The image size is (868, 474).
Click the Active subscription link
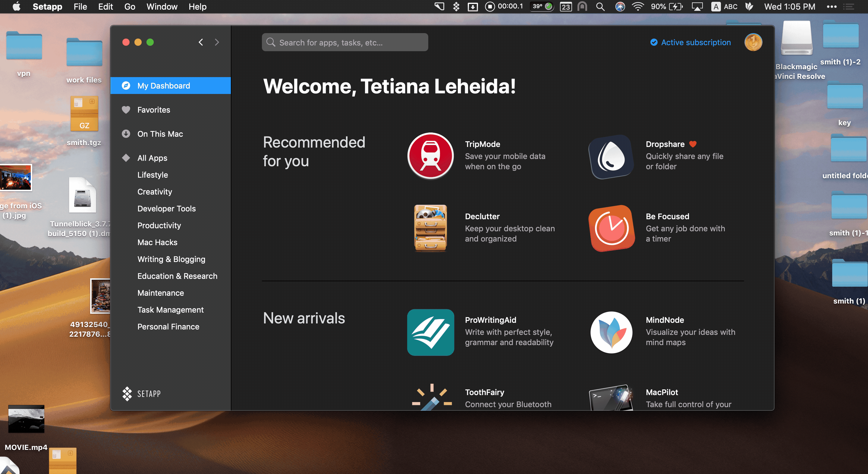[x=690, y=42]
